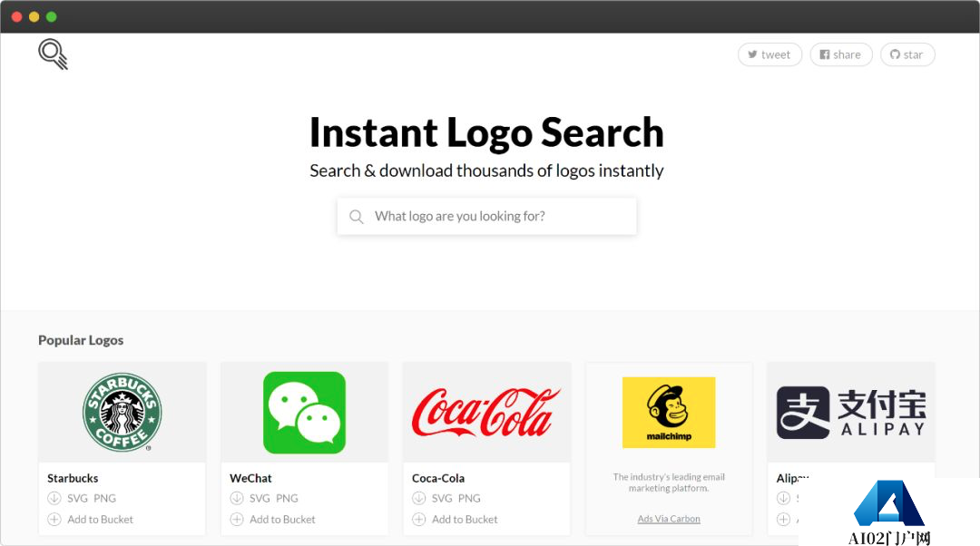Add Coca-Cola to Bucket
The width and height of the screenshot is (980, 546).
[465, 519]
